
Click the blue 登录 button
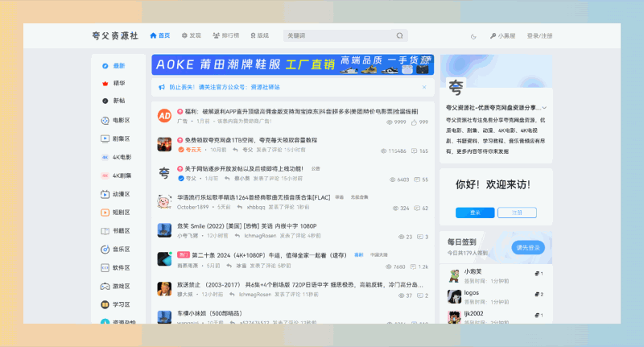pos(475,213)
